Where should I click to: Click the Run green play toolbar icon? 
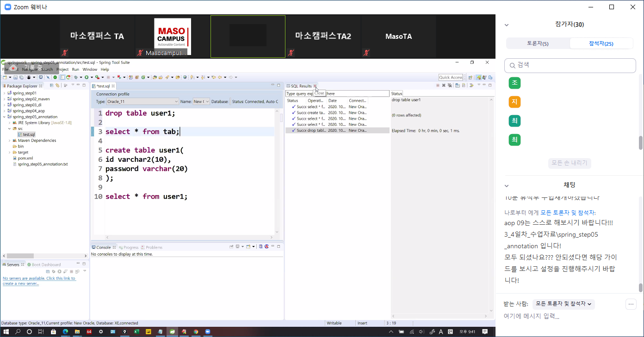coord(86,77)
